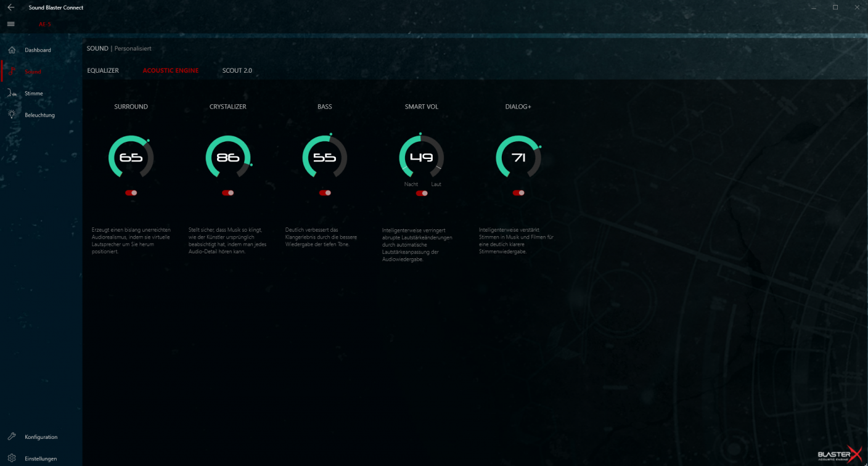Toggle the Smart Vol switch
The image size is (868, 466).
tap(422, 193)
